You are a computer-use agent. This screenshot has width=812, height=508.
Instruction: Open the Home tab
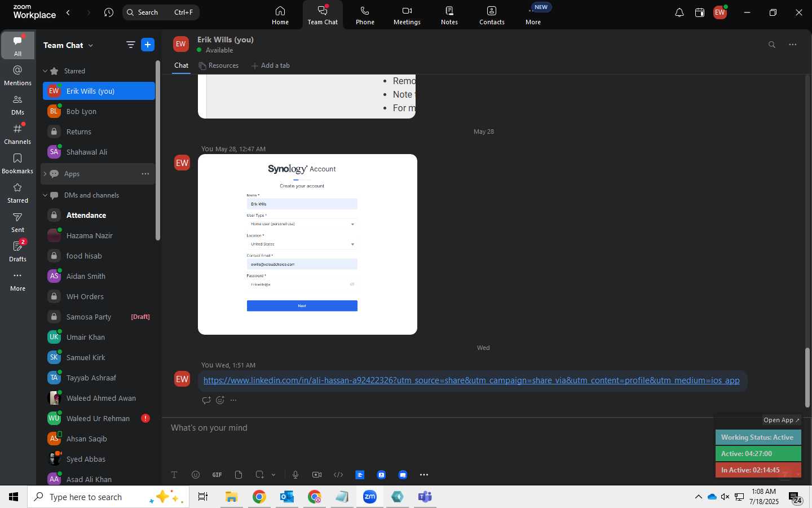[x=280, y=15]
